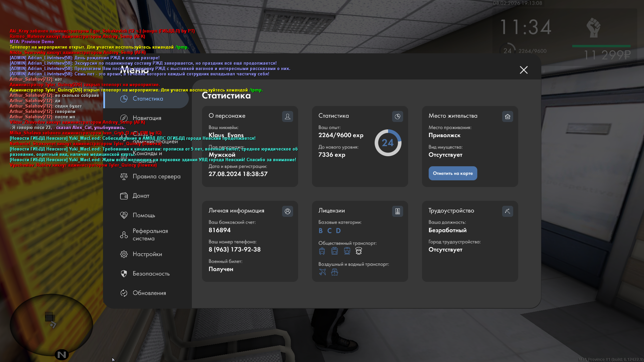The height and width of the screenshot is (362, 644).
Task: Click the ship license icon
Action: click(334, 272)
